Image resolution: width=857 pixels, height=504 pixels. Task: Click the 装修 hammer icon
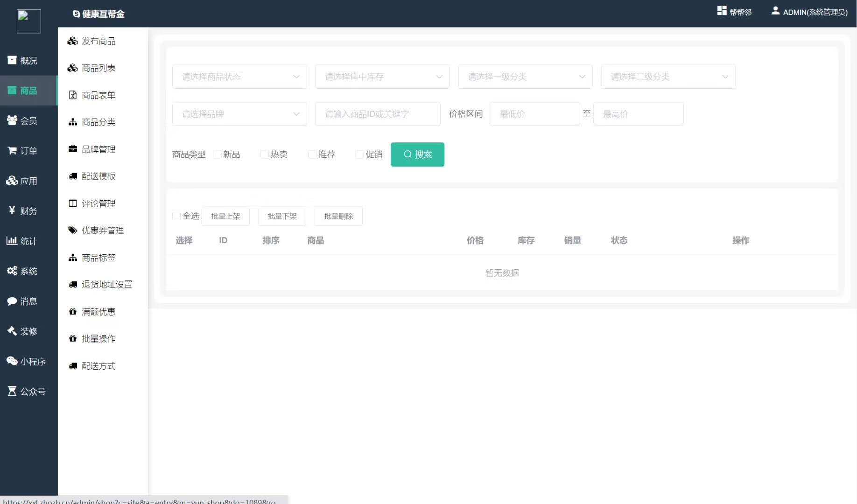[x=12, y=331]
